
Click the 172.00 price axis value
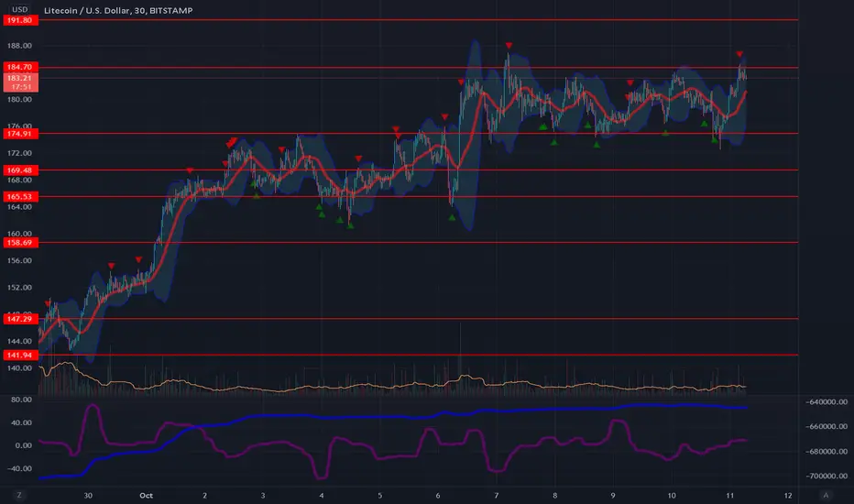click(19, 153)
